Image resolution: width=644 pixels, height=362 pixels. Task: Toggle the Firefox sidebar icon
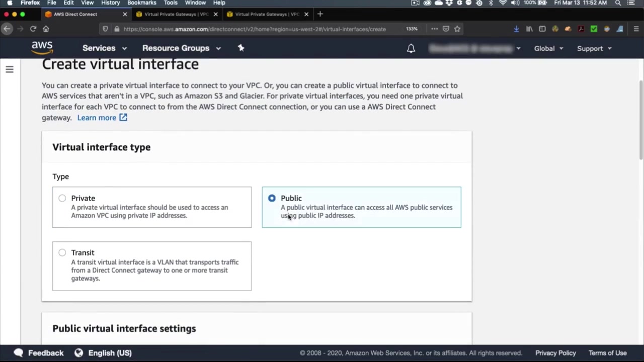542,29
